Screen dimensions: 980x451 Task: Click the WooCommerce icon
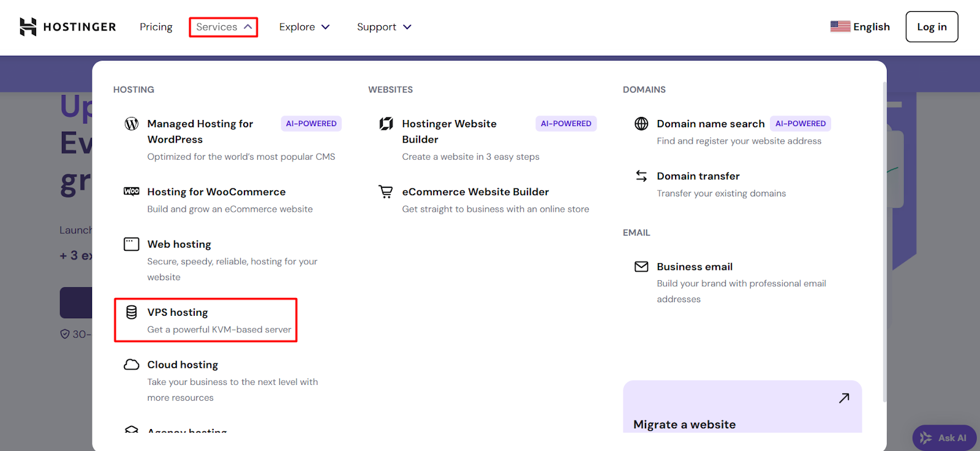coord(132,192)
